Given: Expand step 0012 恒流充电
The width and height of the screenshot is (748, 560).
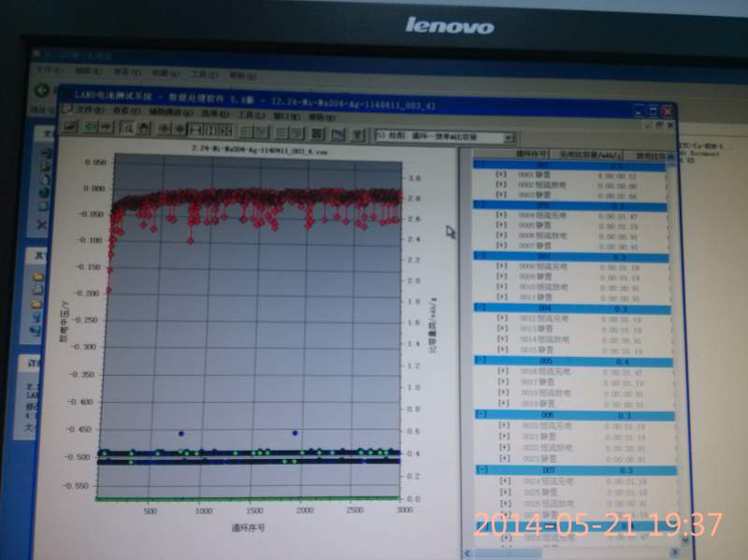Looking at the screenshot, I should 502,318.
